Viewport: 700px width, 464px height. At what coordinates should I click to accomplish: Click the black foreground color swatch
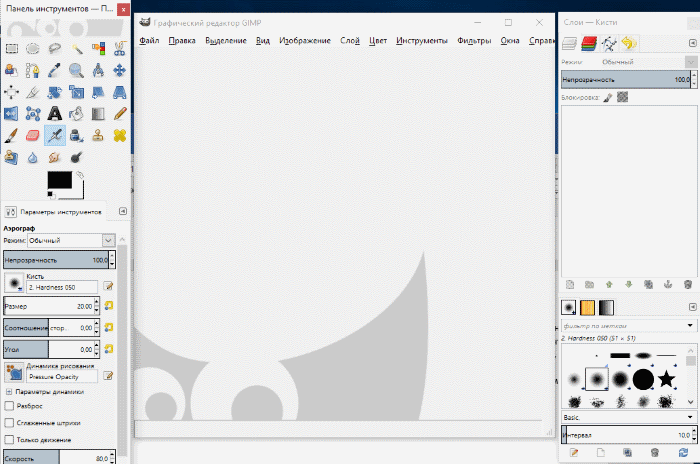coord(58,180)
